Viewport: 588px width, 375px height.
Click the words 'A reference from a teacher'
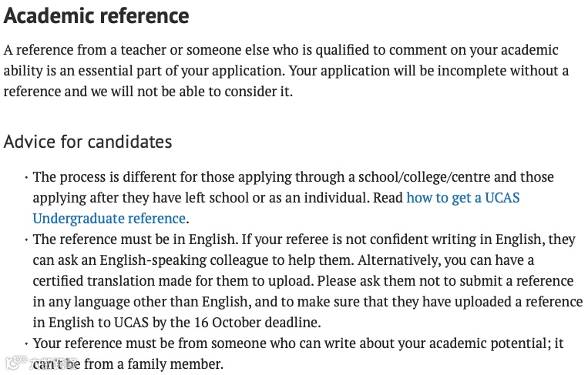click(x=85, y=50)
